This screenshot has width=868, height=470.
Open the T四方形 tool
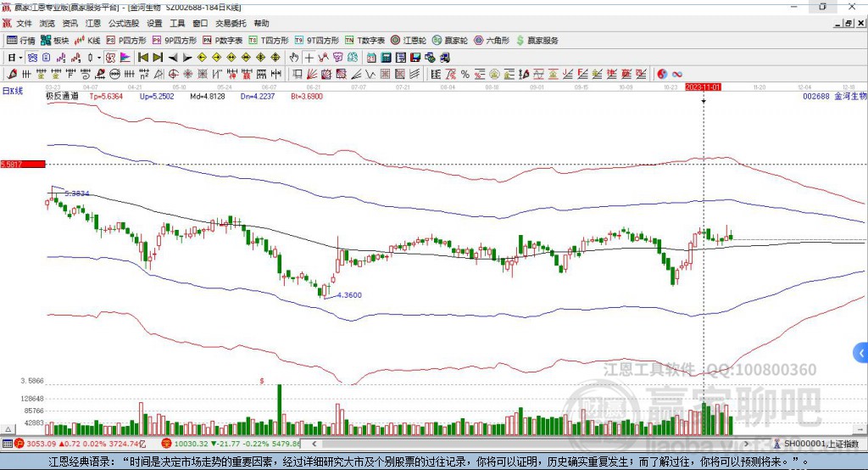269,41
